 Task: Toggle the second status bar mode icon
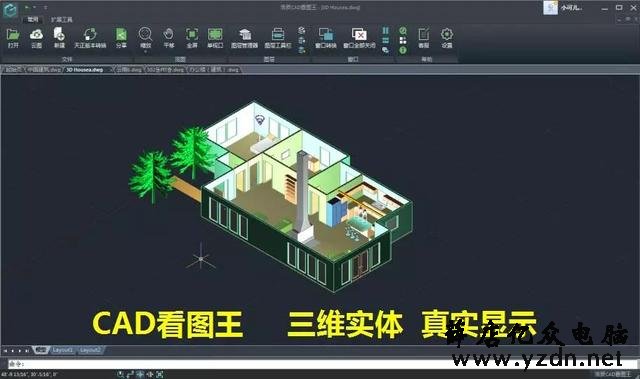tap(130, 374)
